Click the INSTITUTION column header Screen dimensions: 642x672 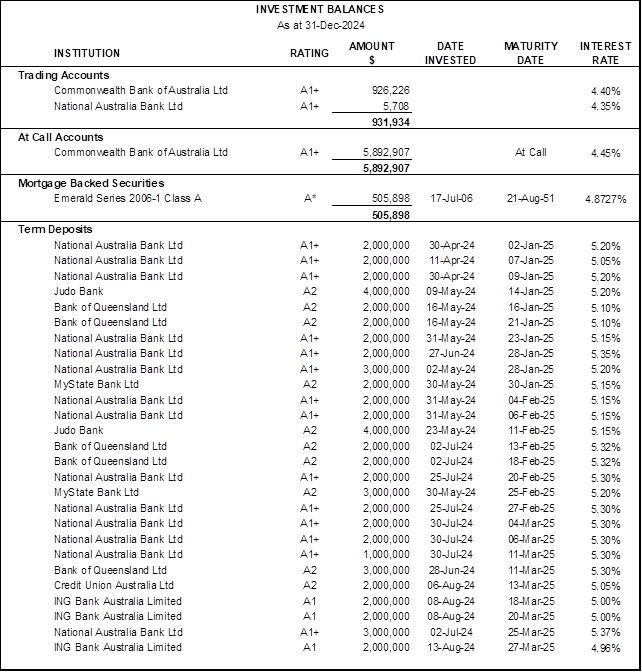point(87,53)
